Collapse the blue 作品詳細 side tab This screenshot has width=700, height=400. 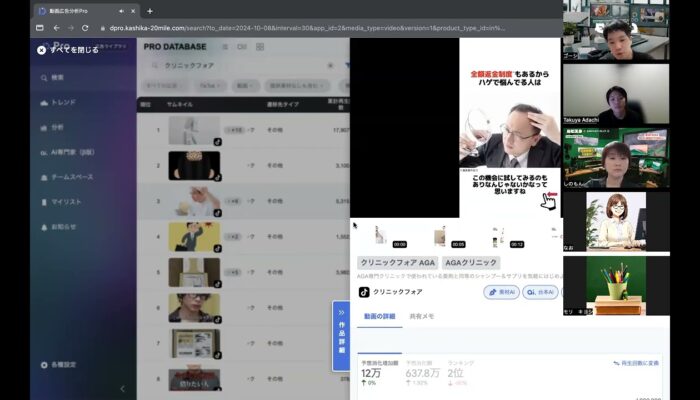click(x=342, y=336)
